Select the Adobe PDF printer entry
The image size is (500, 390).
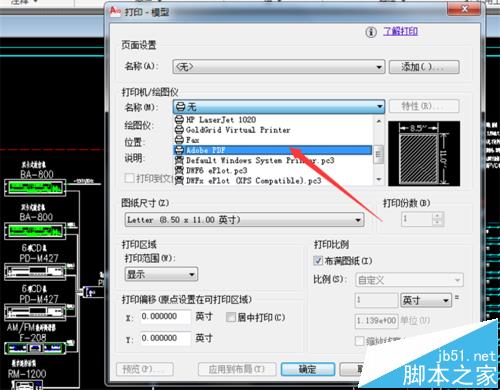pos(272,150)
